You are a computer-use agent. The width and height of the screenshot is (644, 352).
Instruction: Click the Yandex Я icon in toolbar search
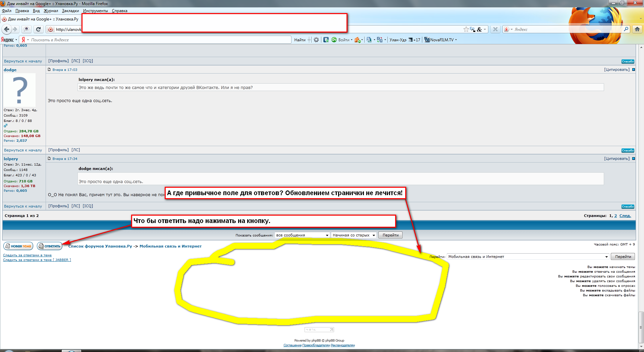[x=23, y=40]
